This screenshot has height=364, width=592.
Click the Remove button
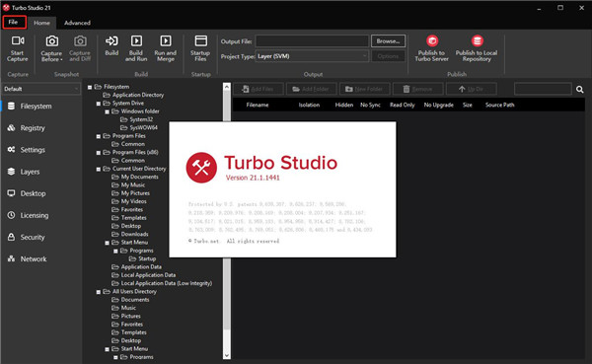tap(417, 89)
